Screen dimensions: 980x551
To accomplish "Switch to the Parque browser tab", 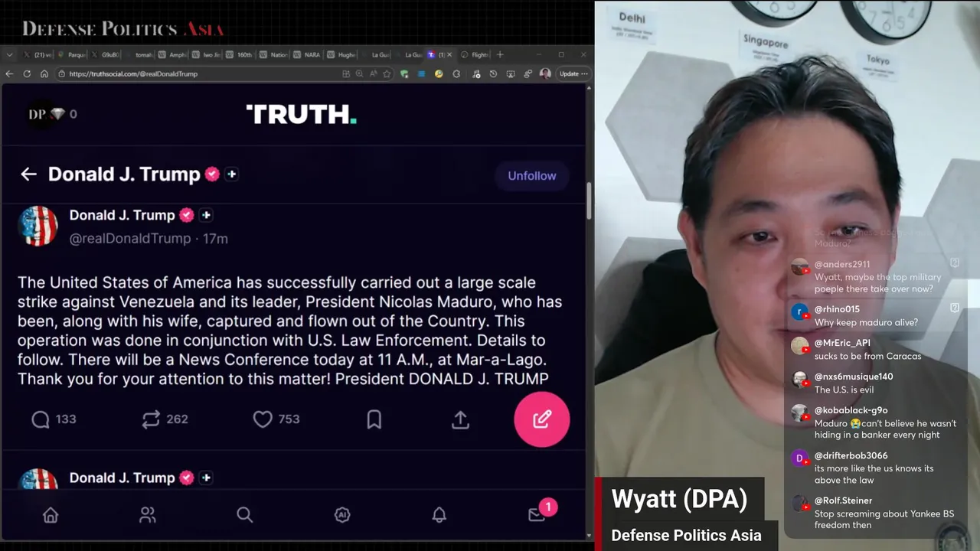I will pos(72,54).
